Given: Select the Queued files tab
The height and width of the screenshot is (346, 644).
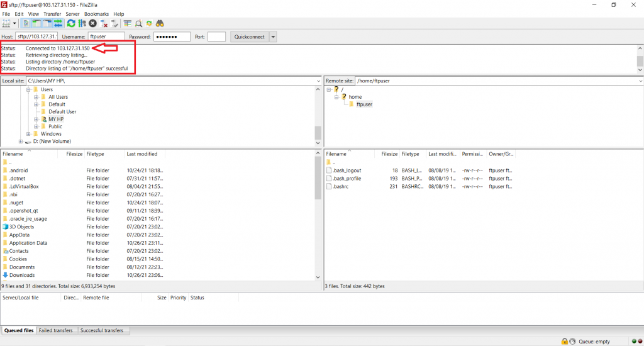Looking at the screenshot, I should pos(19,330).
